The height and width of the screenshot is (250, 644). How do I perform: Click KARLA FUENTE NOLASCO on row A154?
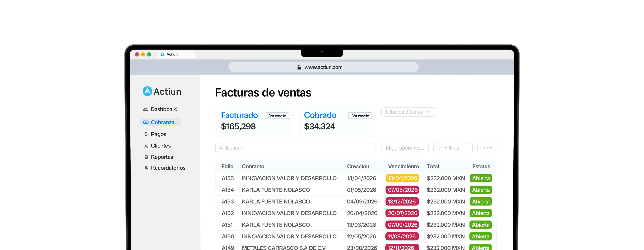click(x=276, y=190)
